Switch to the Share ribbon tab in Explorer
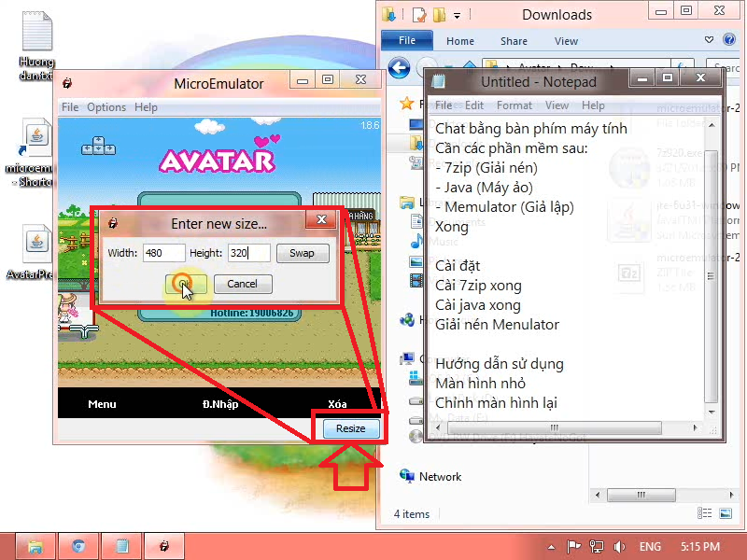 [514, 41]
